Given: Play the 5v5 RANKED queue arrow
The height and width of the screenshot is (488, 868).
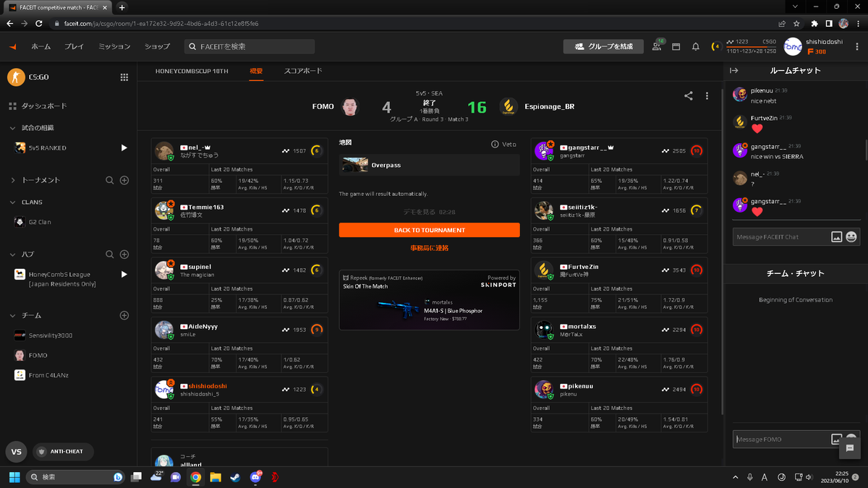Looking at the screenshot, I should coord(124,147).
